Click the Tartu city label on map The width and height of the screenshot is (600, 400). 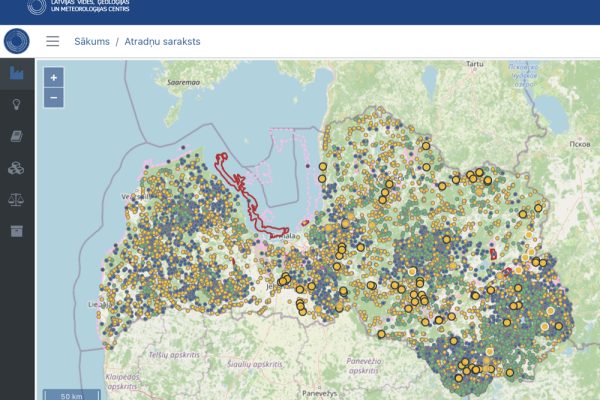click(x=474, y=64)
